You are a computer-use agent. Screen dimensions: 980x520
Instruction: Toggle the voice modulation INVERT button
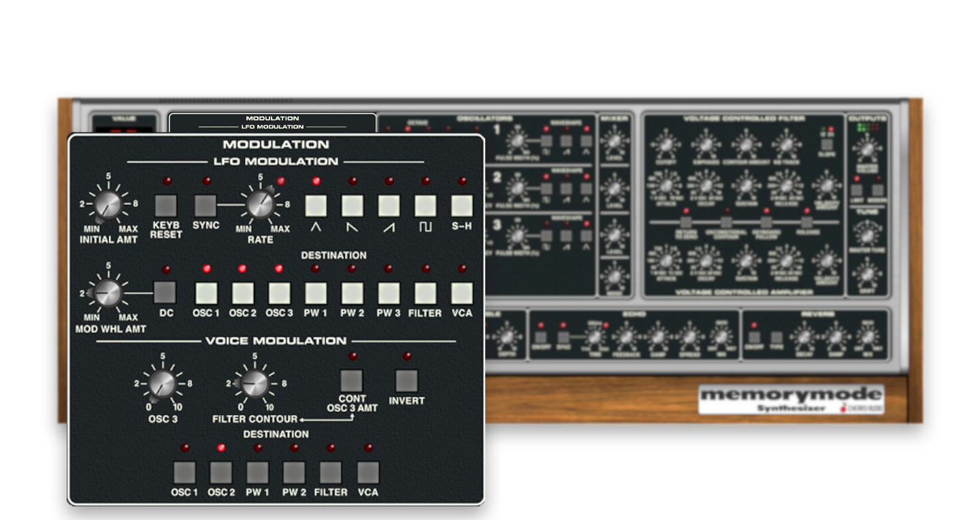406,380
